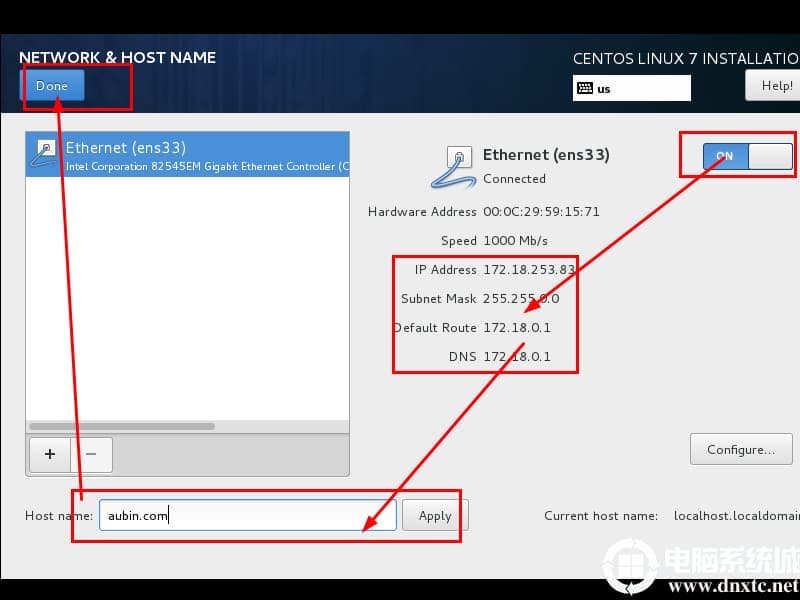Open the Configure... network settings
Image resolution: width=800 pixels, height=600 pixels.
[741, 449]
